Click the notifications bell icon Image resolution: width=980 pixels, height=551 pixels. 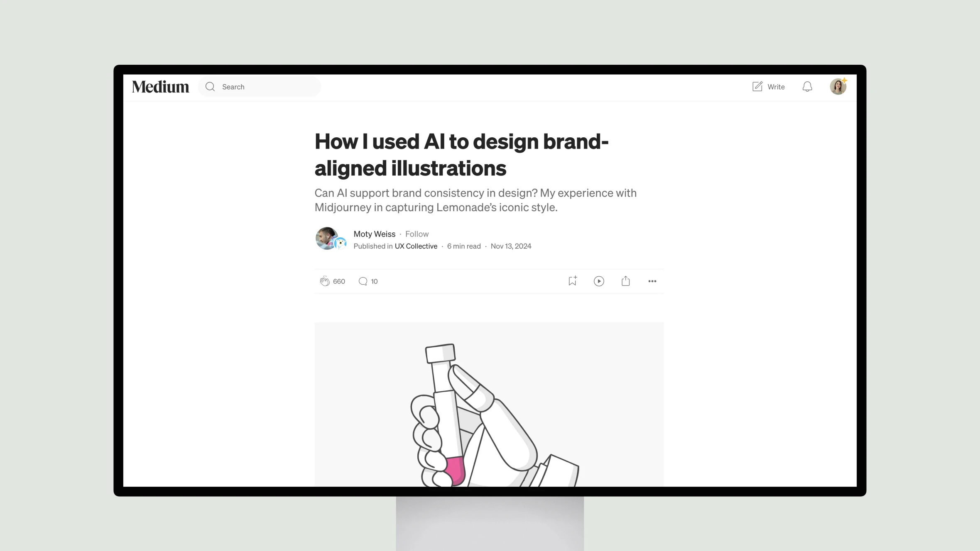pyautogui.click(x=808, y=86)
